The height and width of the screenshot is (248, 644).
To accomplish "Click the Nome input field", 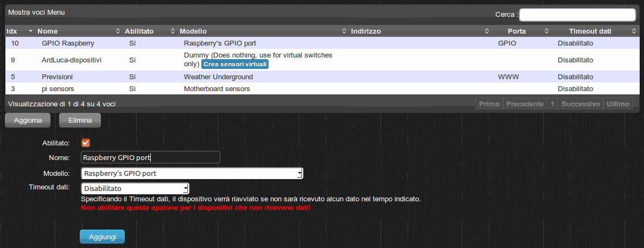I will pos(150,157).
